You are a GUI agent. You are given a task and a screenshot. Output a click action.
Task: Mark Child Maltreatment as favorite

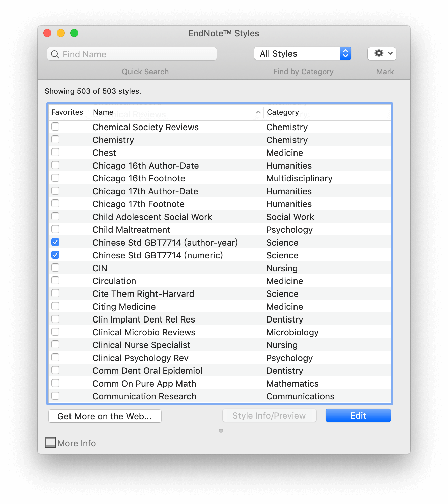click(55, 229)
